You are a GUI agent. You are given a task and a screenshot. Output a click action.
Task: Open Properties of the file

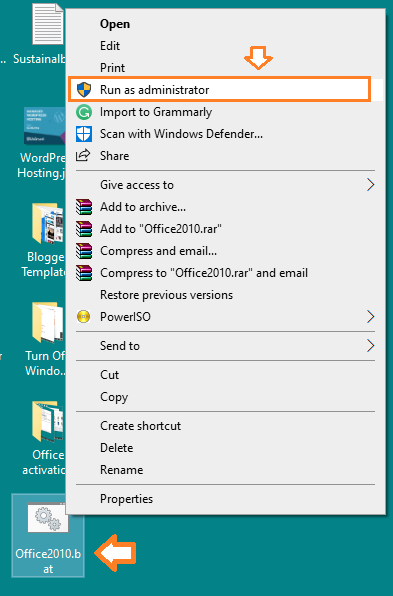point(127,499)
